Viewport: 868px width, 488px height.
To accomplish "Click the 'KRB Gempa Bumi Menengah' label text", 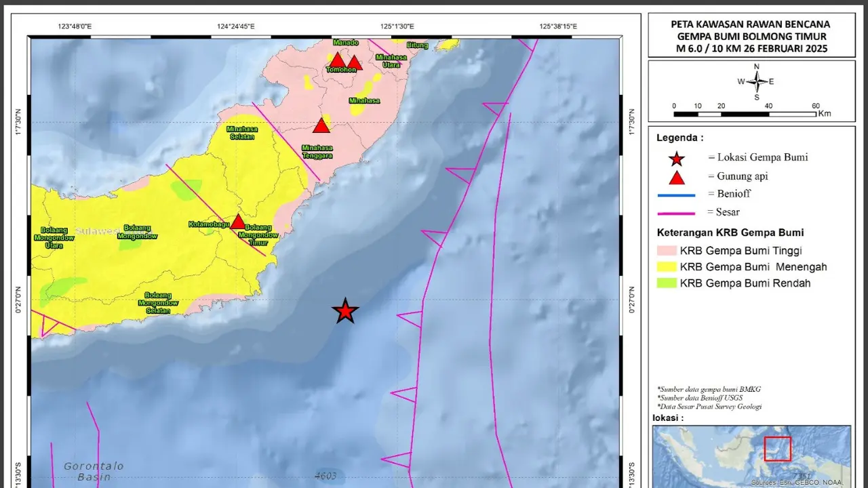I will tap(753, 267).
